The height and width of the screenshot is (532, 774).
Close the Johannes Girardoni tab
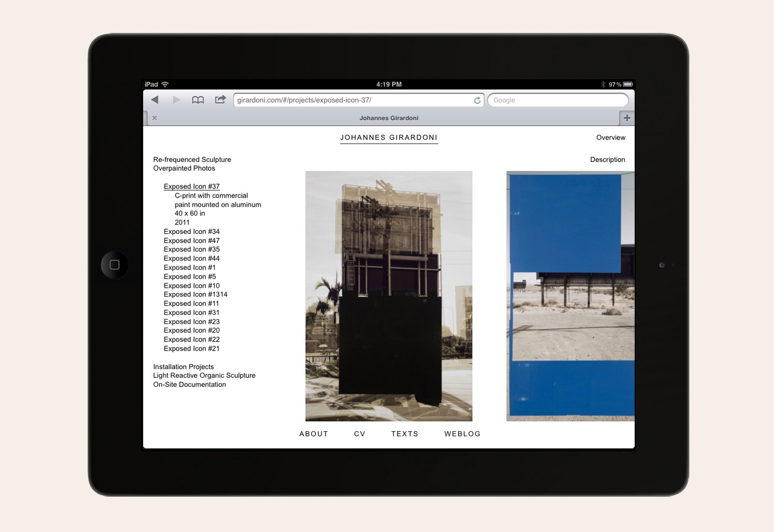[155, 118]
